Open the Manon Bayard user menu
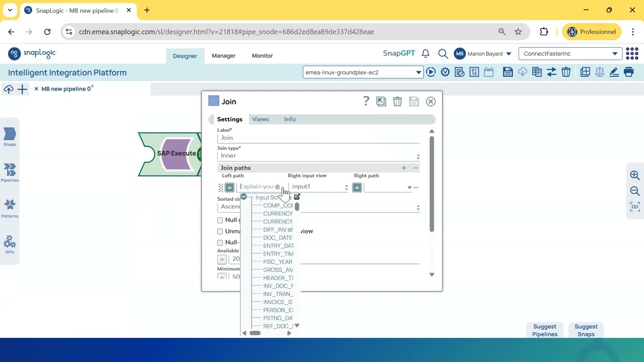Image resolution: width=644 pixels, height=362 pixels. [482, 54]
